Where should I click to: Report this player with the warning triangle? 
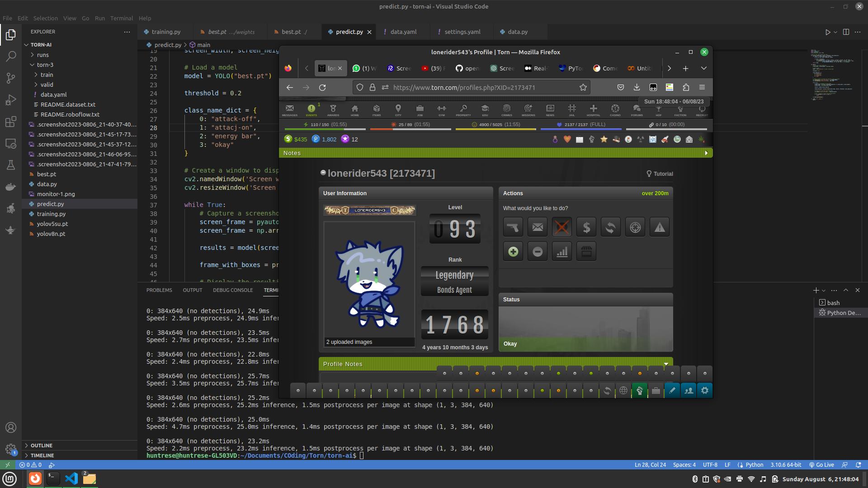tap(660, 227)
